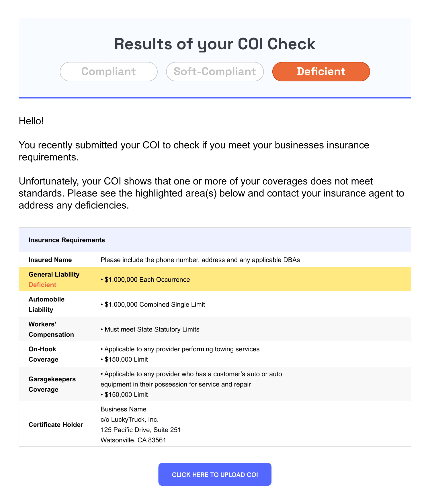Select the Garagekeepers Coverage row label
Screen dimensions: 430x504
pyautogui.click(x=52, y=385)
